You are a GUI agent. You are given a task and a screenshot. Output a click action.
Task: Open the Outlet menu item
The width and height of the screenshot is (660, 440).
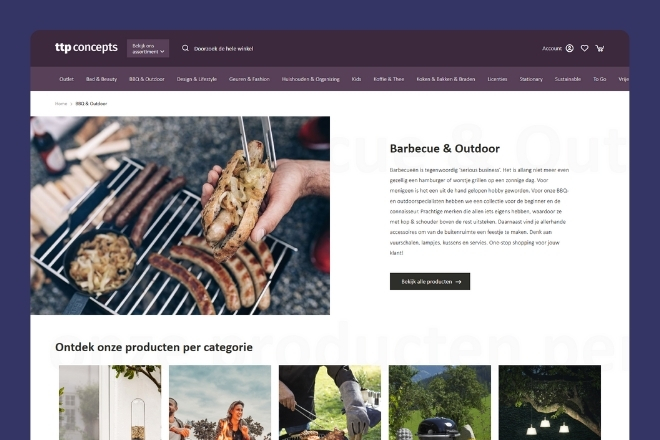coord(67,79)
